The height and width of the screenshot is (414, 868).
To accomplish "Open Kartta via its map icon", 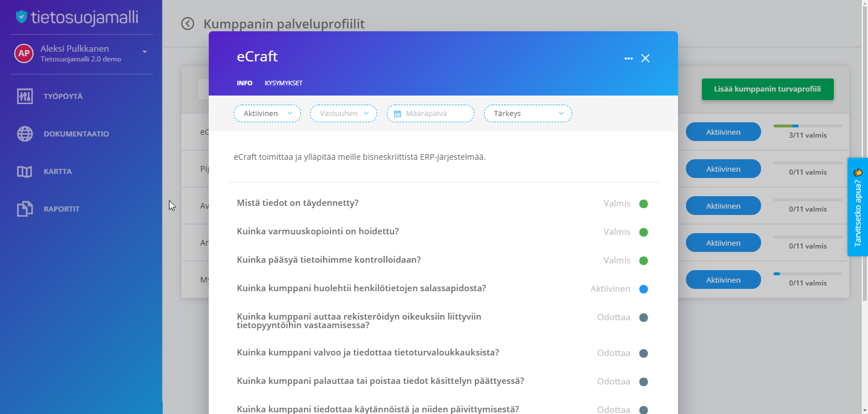I will [24, 171].
